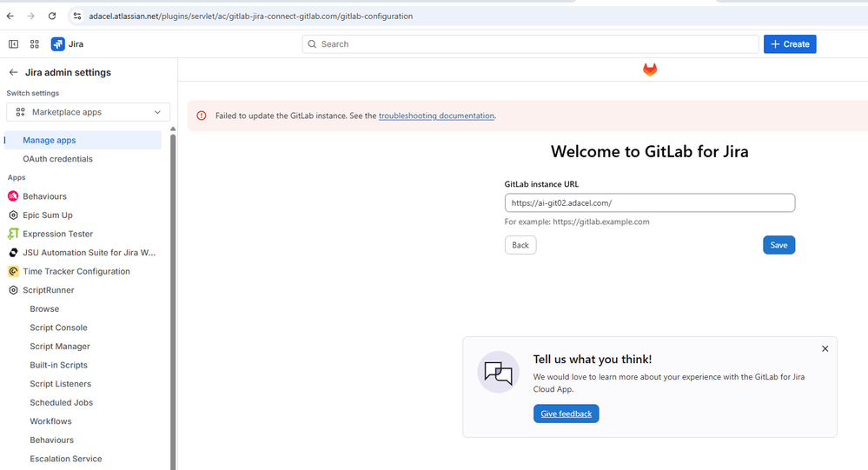
Task: Click the example URL hint text
Action: (x=577, y=222)
